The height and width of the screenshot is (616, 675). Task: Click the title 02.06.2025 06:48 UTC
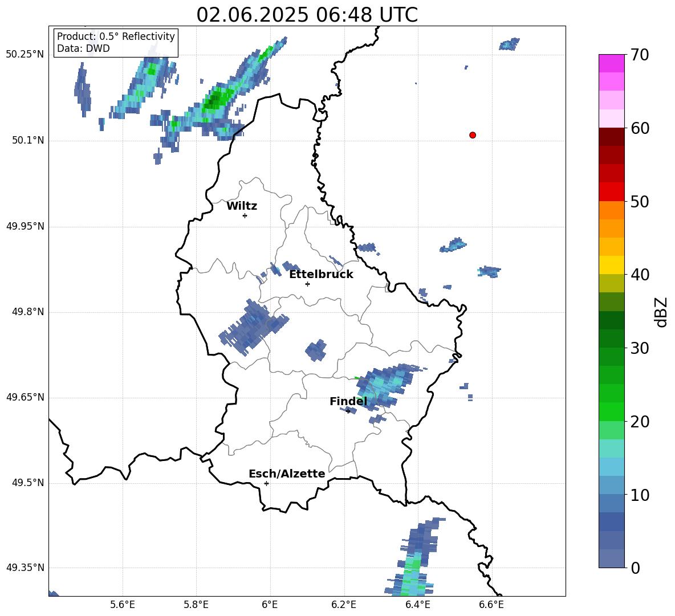[307, 15]
